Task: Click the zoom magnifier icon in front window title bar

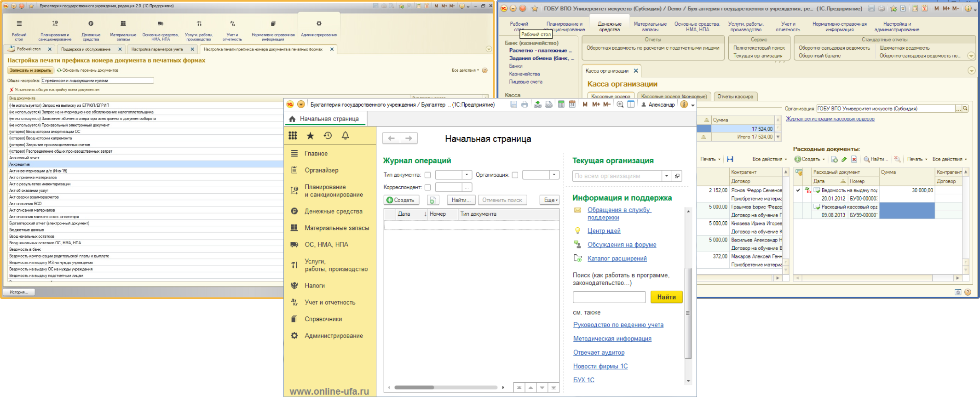Action: point(620,104)
